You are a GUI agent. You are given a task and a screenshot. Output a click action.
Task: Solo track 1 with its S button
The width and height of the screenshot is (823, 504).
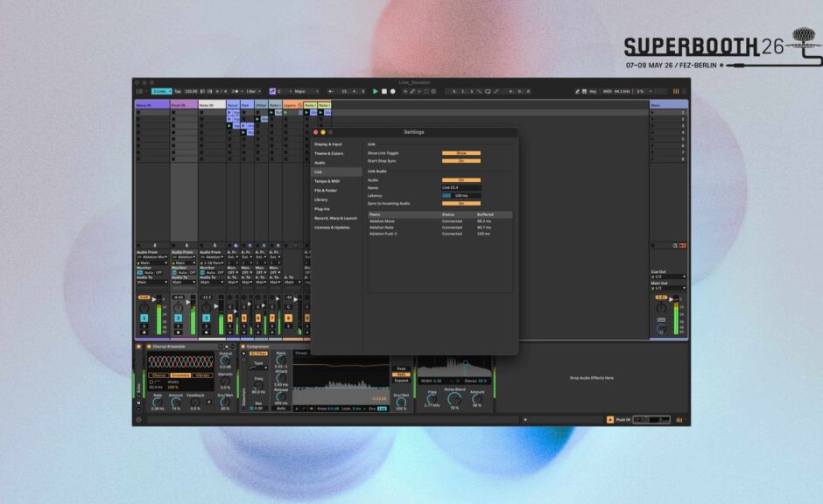tap(144, 326)
